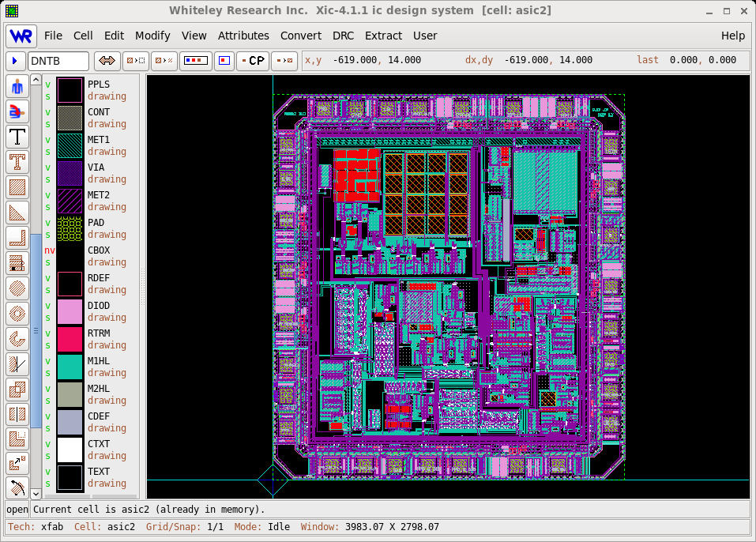Toggle visibility of the CBOX layer

[x=50, y=250]
